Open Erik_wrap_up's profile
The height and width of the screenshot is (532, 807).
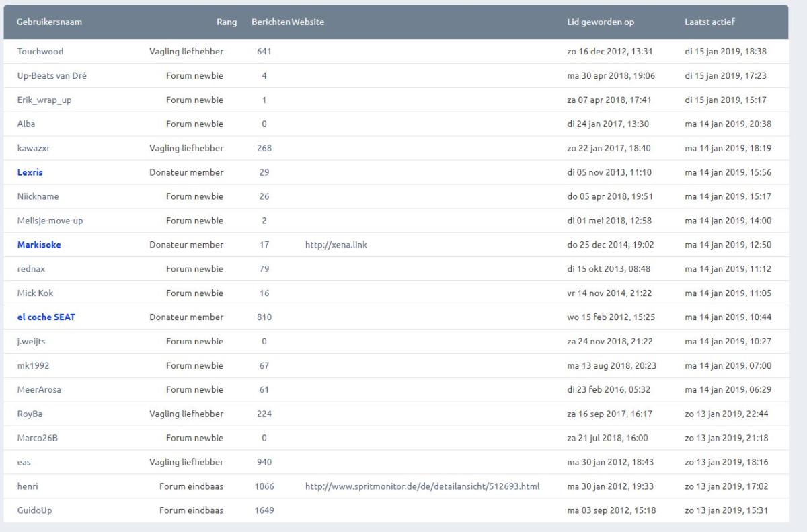(x=44, y=100)
